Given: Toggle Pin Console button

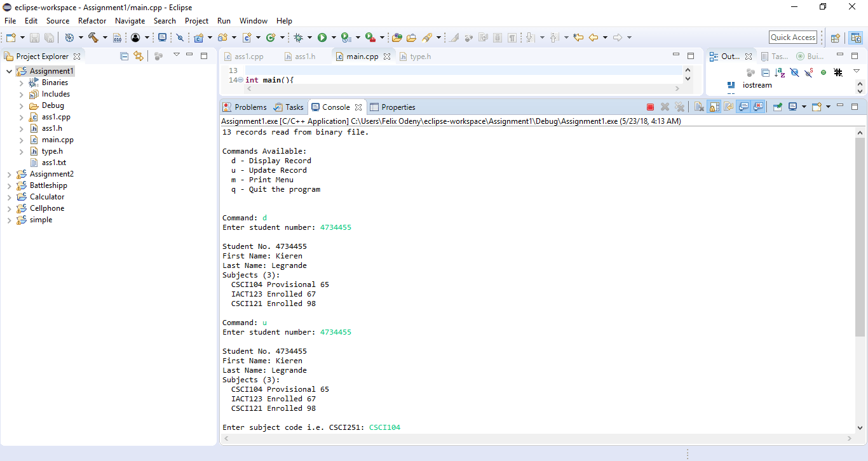Looking at the screenshot, I should (777, 107).
